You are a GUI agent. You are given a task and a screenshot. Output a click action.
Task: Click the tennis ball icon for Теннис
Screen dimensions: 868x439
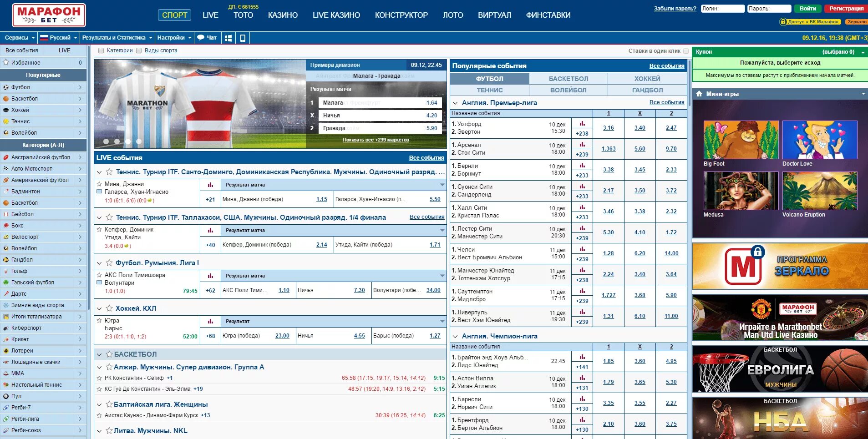coord(6,121)
